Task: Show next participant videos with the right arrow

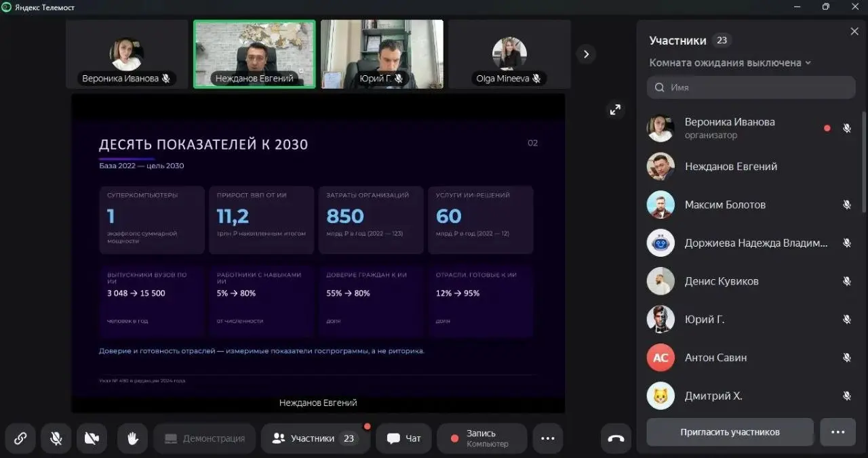Action: pos(586,54)
